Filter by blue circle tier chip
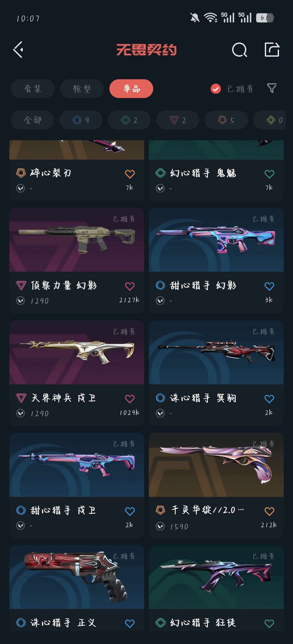Screen dimensions: 293x644 81,120
